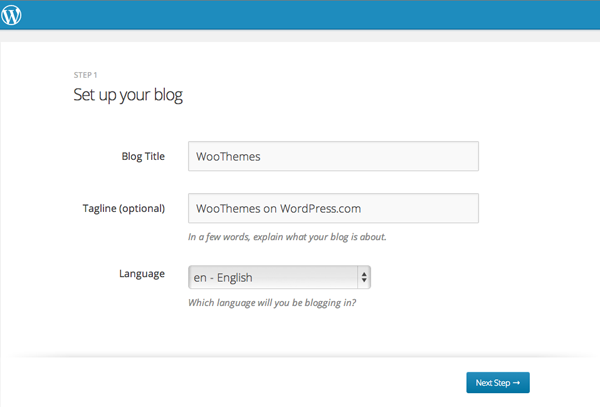The image size is (600, 407).
Task: Click the word WooThemes in the Tagline field
Action: point(228,208)
